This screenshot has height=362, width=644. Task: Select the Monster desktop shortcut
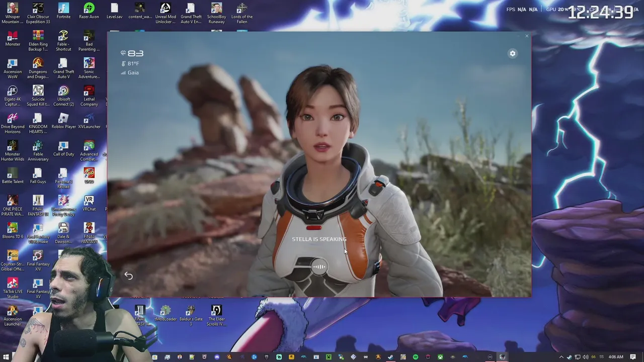[x=13, y=39]
